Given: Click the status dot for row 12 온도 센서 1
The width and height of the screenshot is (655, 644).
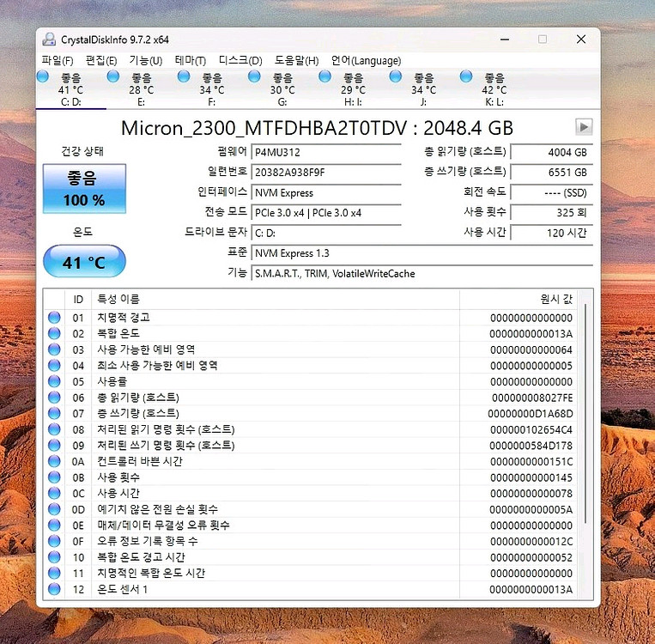Looking at the screenshot, I should [54, 589].
